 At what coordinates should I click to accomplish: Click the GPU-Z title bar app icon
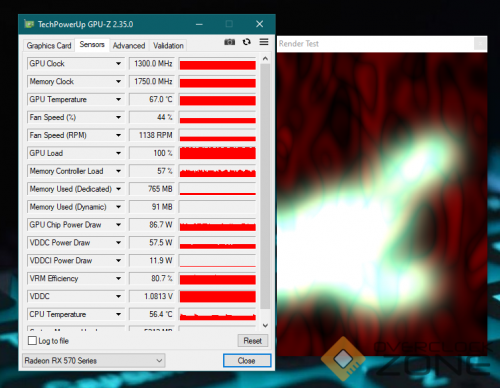(29, 24)
